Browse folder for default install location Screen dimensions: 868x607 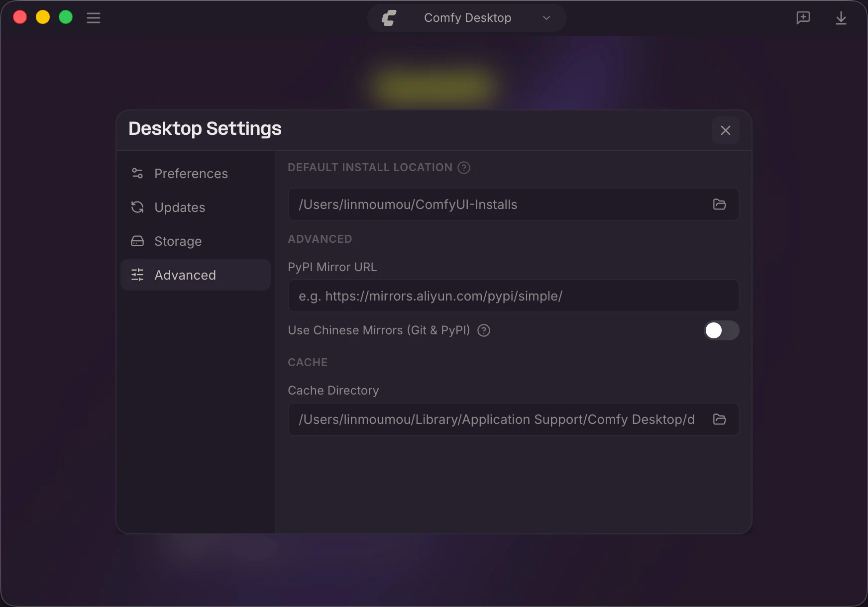click(x=720, y=204)
